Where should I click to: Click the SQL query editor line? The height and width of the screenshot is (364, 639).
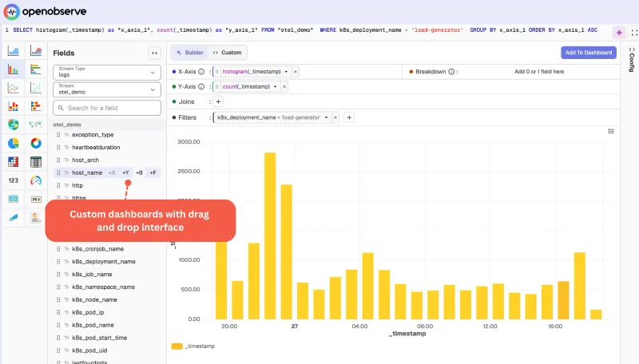point(306,30)
